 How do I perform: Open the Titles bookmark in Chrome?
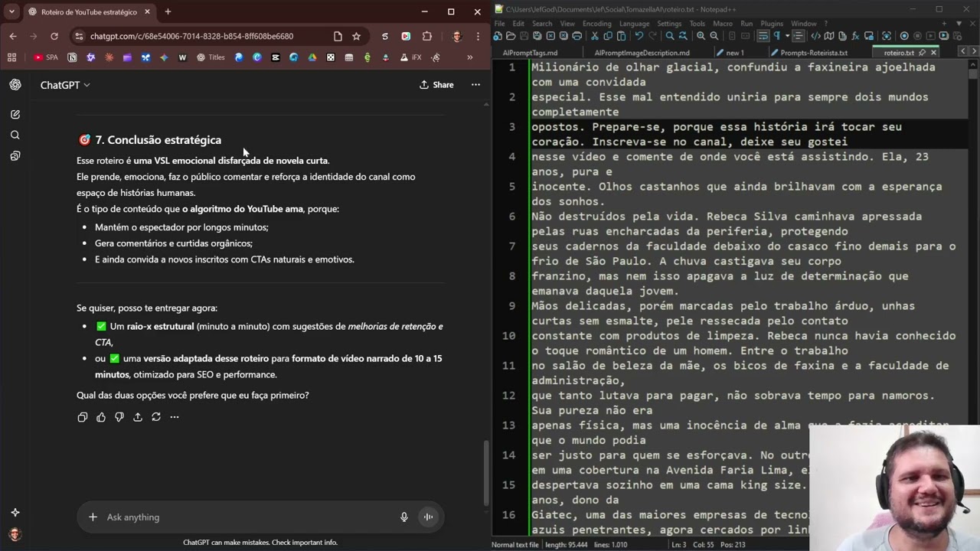pyautogui.click(x=211, y=57)
